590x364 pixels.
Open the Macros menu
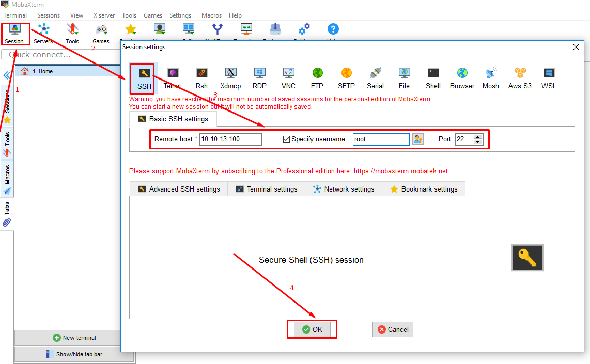click(211, 15)
